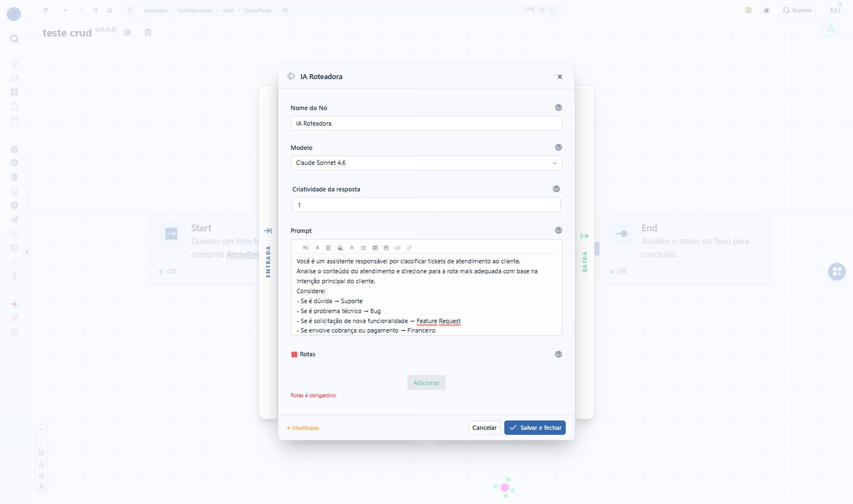Open Configurações breadcrumb
853x504 pixels.
(195, 11)
